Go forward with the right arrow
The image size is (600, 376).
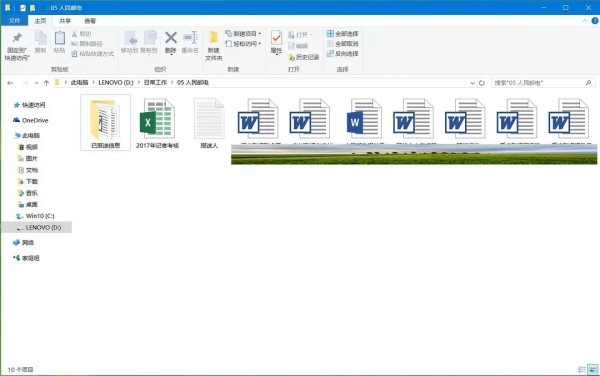[25, 83]
